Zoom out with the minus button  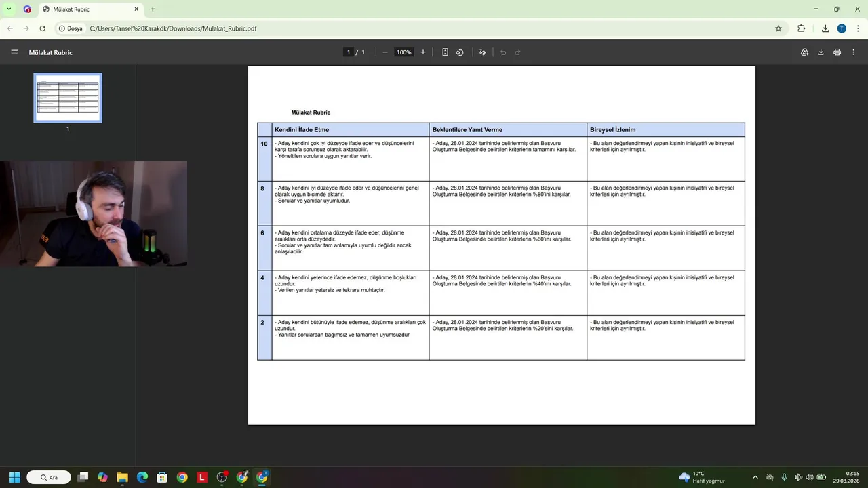point(384,52)
